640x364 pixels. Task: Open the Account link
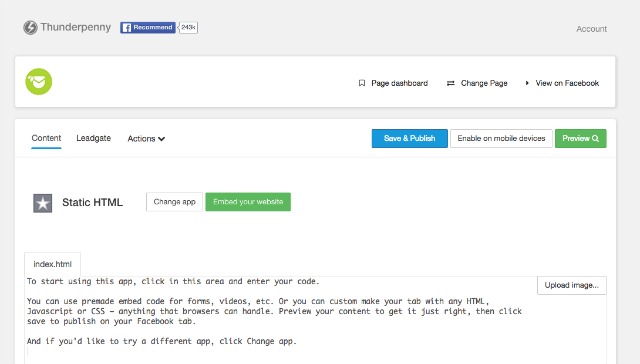click(591, 29)
